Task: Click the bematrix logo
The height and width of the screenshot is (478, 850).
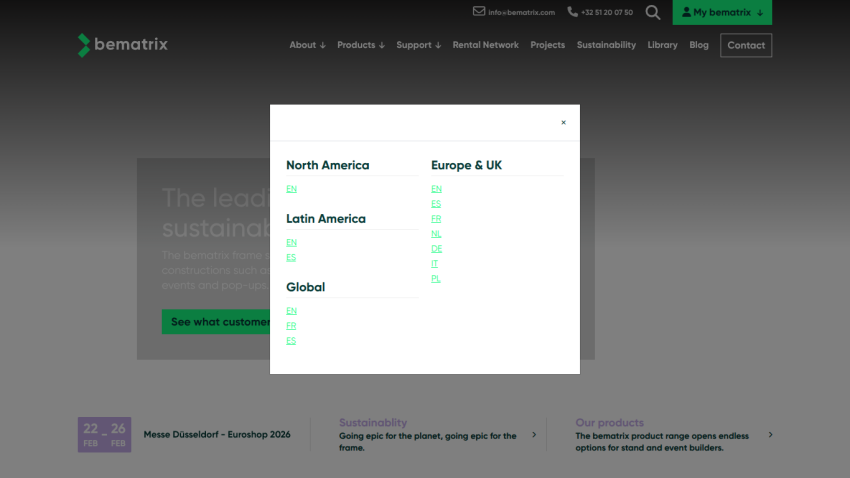Action: pyautogui.click(x=123, y=45)
